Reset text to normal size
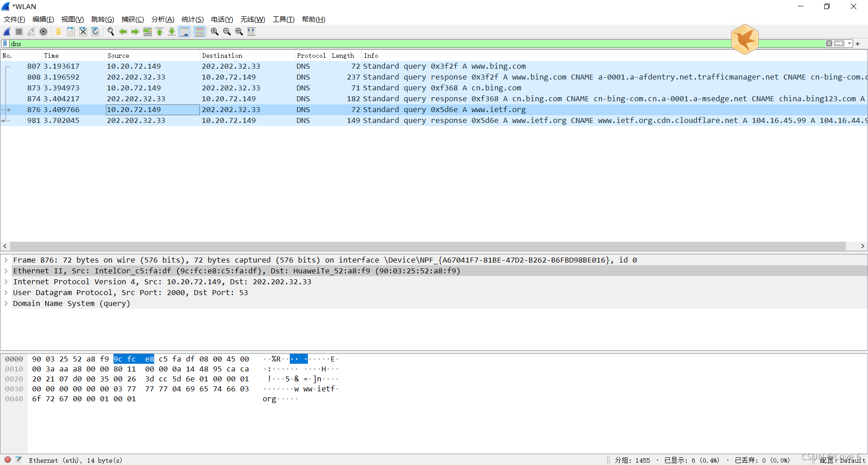 click(x=239, y=32)
